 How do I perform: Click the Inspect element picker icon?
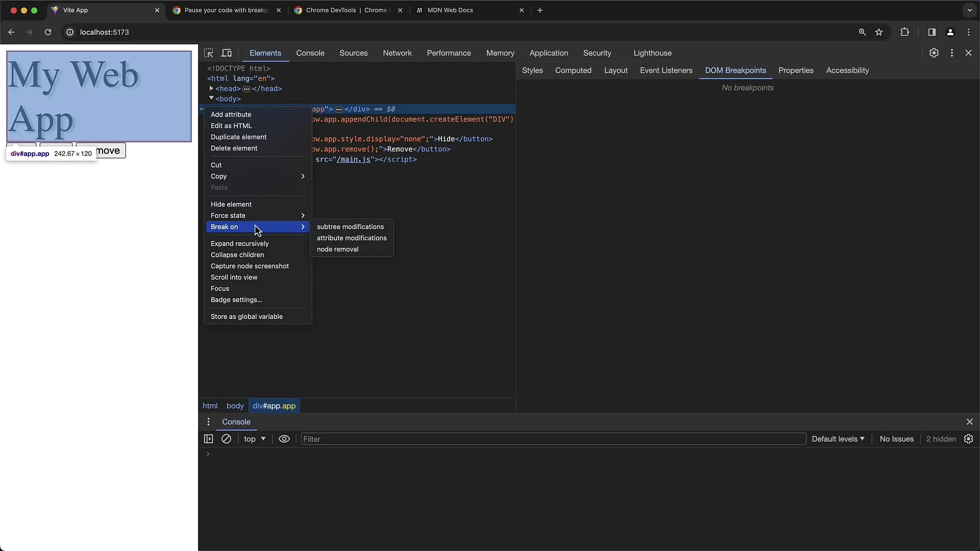coord(209,53)
